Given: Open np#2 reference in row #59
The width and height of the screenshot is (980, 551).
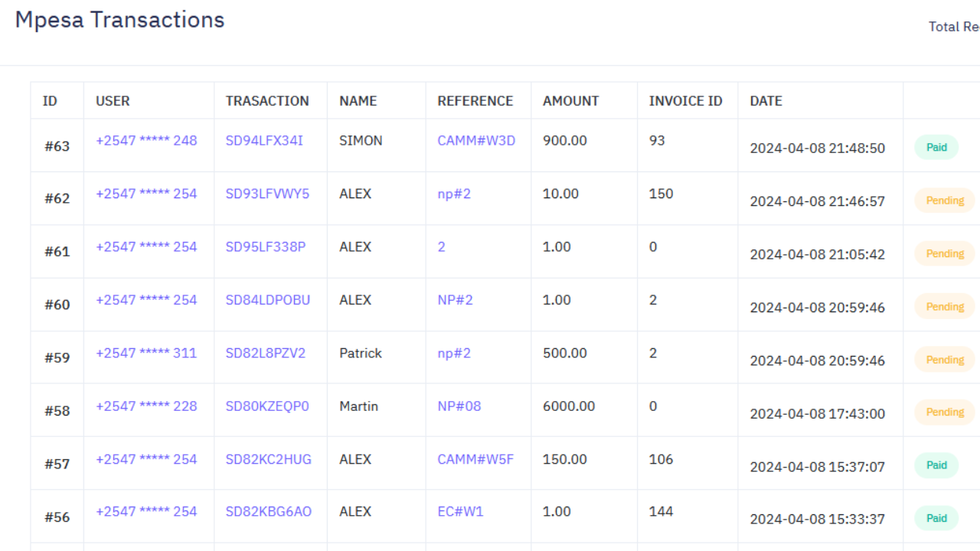Looking at the screenshot, I should click(454, 353).
